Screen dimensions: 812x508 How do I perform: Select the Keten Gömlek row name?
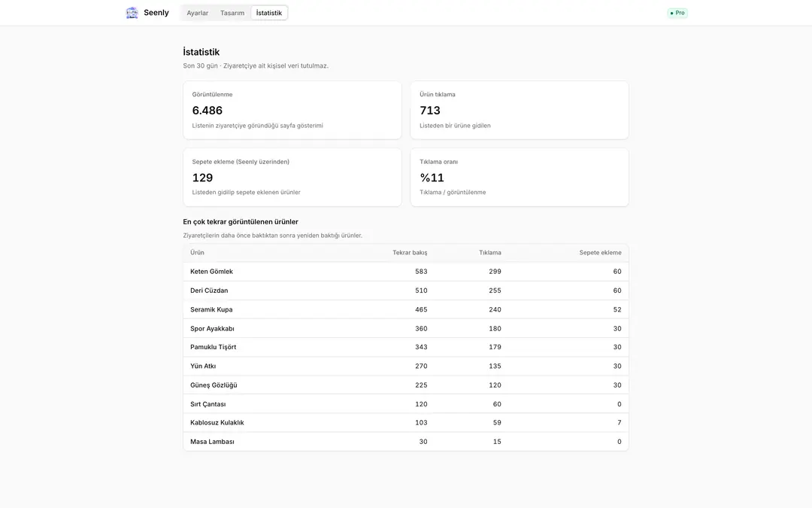click(x=211, y=272)
